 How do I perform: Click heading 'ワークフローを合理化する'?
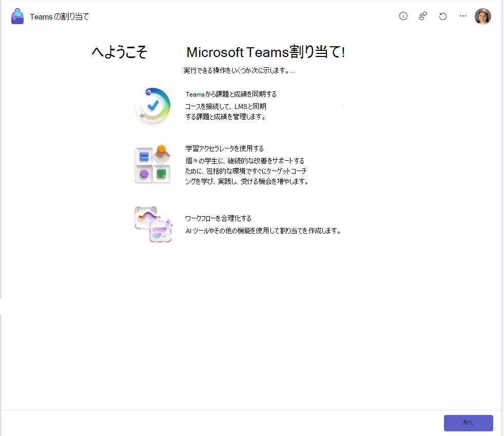click(x=218, y=219)
